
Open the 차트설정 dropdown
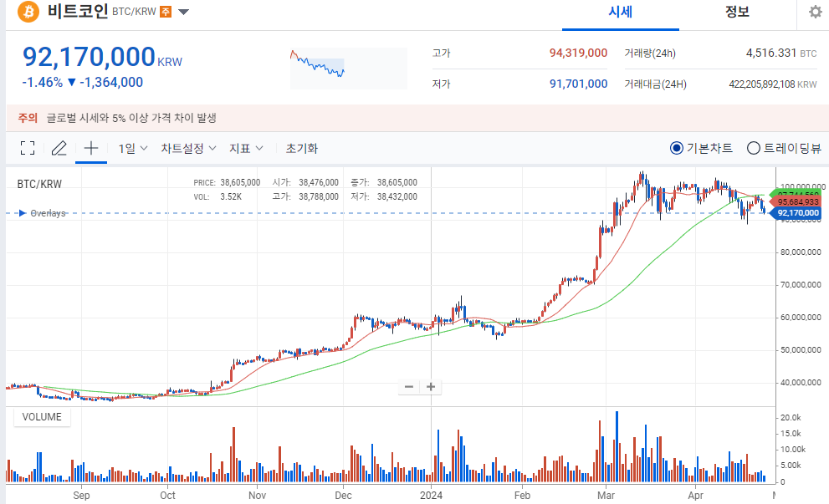186,147
